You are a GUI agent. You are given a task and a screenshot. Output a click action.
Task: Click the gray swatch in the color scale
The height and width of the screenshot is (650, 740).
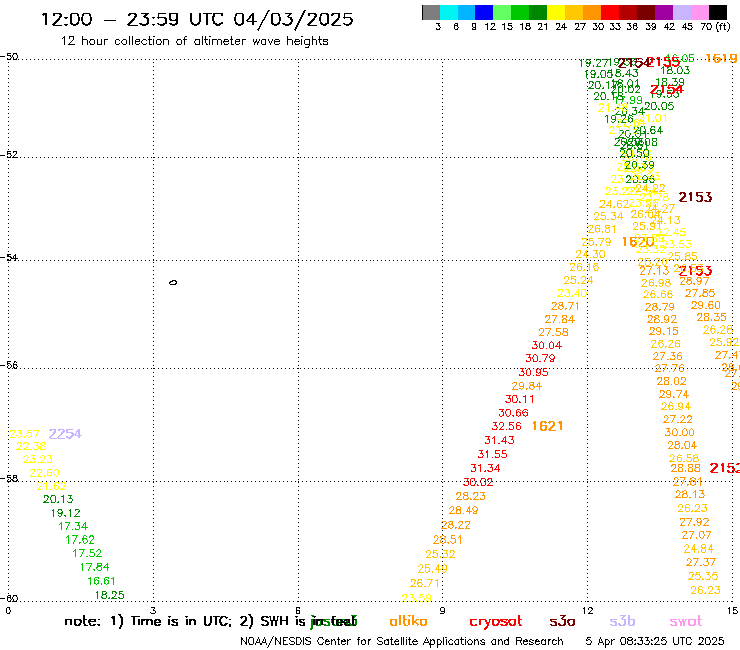click(x=431, y=12)
